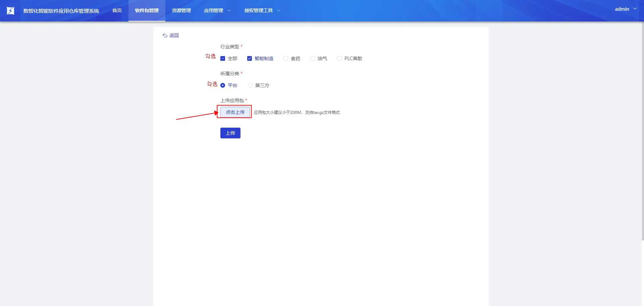644x306 pixels.
Task: Click the 返回 link
Action: 174,35
